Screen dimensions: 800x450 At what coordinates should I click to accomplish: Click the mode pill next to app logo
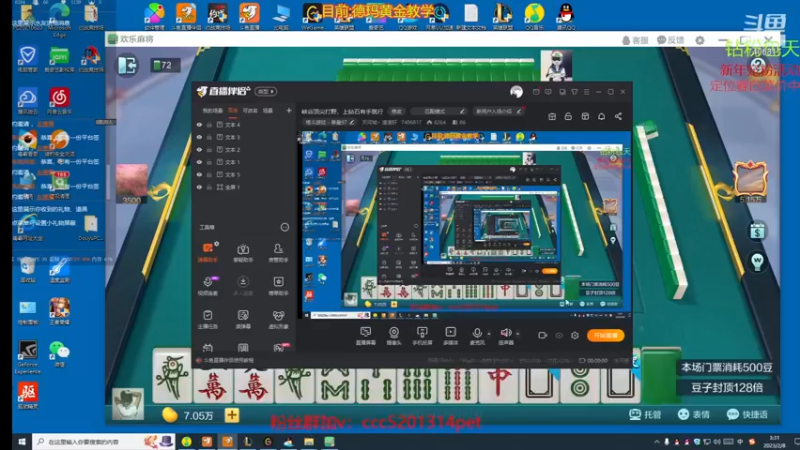265,91
